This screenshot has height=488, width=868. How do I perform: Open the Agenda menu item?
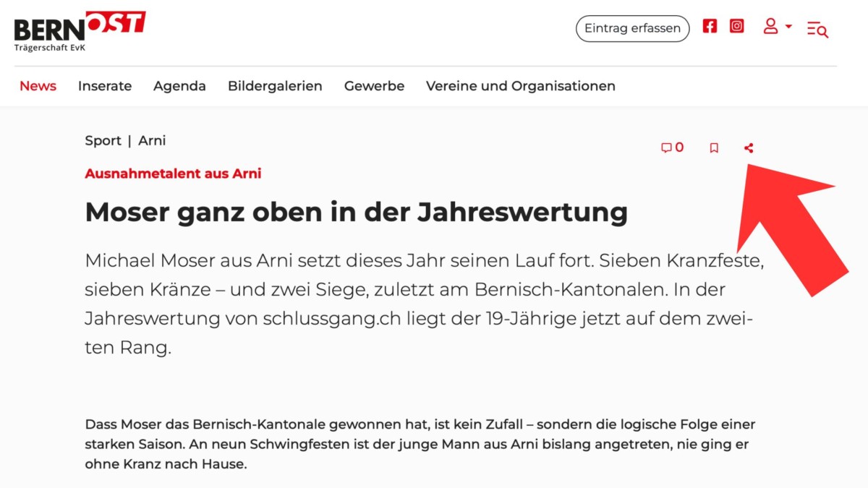pyautogui.click(x=179, y=86)
